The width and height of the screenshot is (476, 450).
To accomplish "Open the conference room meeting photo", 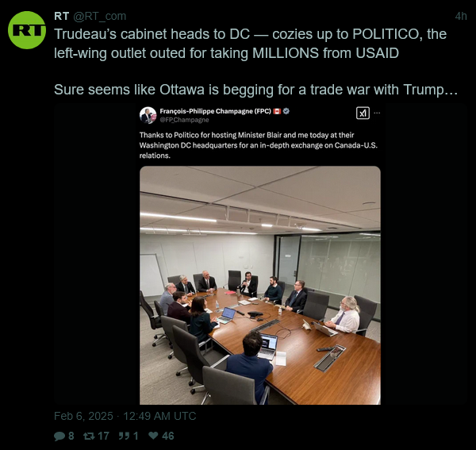I will (x=260, y=285).
